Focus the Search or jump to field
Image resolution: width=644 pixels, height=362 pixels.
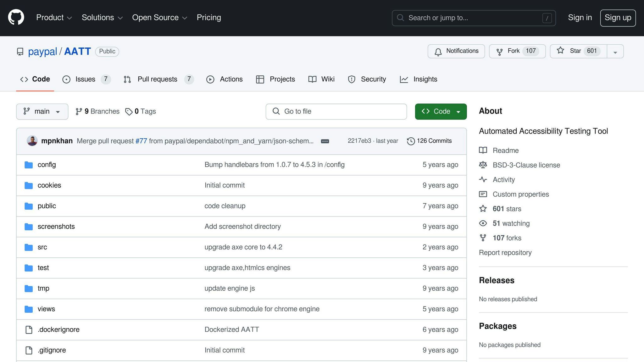[474, 18]
